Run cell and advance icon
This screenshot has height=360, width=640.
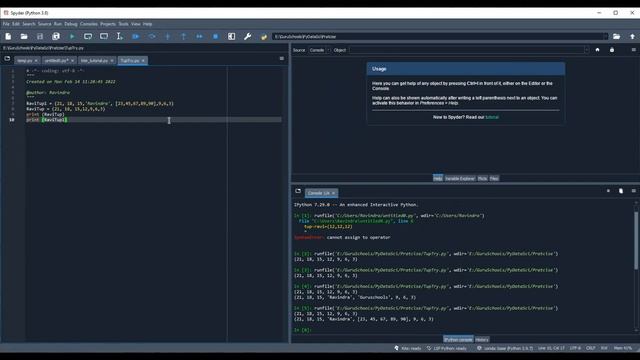tap(104, 36)
